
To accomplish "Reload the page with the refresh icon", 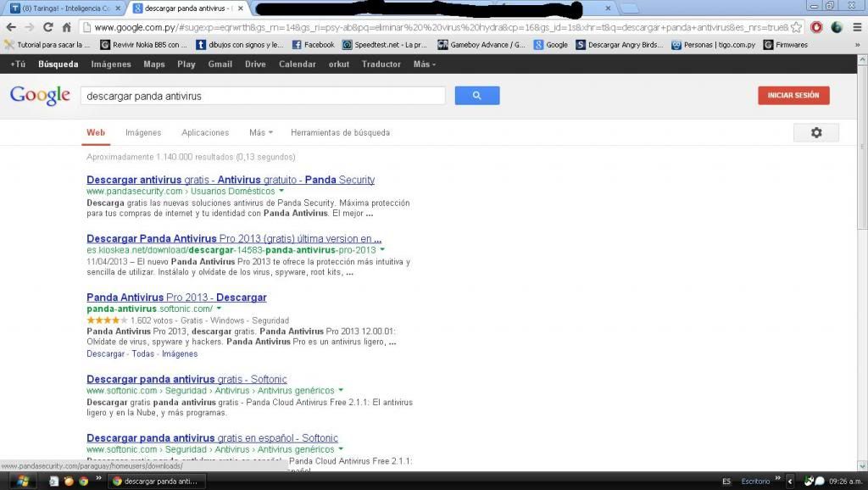I will click(x=48, y=27).
